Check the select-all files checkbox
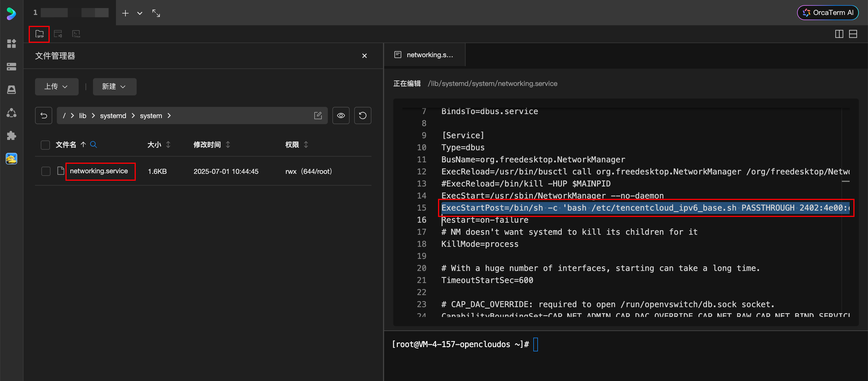 tap(45, 145)
